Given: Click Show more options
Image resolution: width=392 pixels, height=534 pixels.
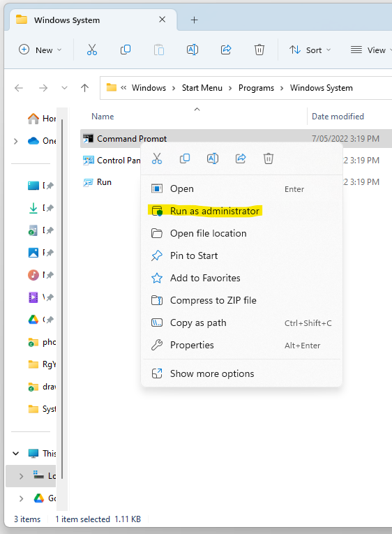Looking at the screenshot, I should pyautogui.click(x=241, y=373).
